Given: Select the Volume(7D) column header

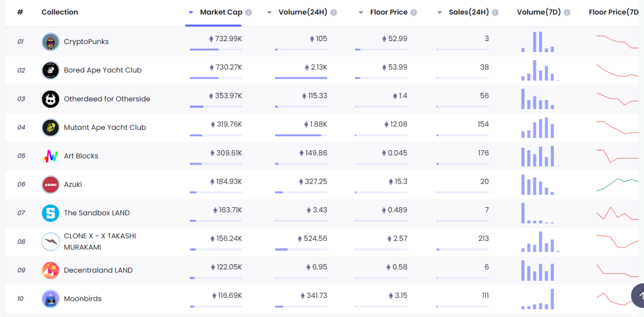Looking at the screenshot, I should [x=539, y=13].
